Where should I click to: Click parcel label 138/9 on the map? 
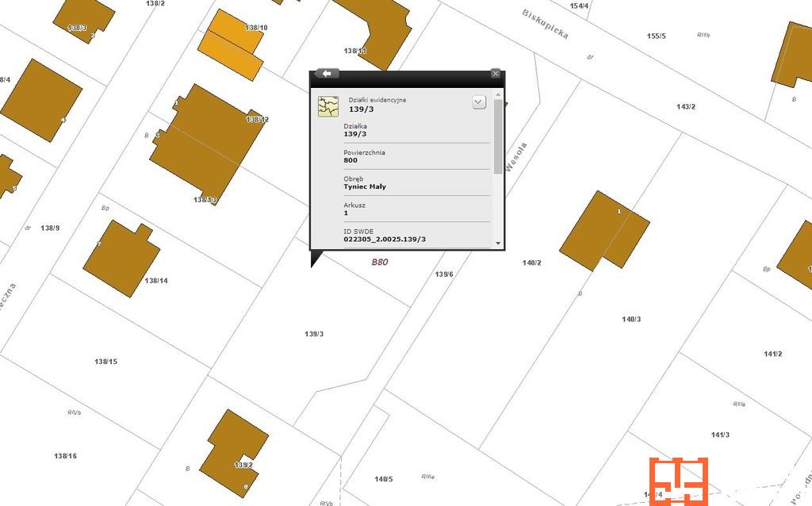[50, 228]
